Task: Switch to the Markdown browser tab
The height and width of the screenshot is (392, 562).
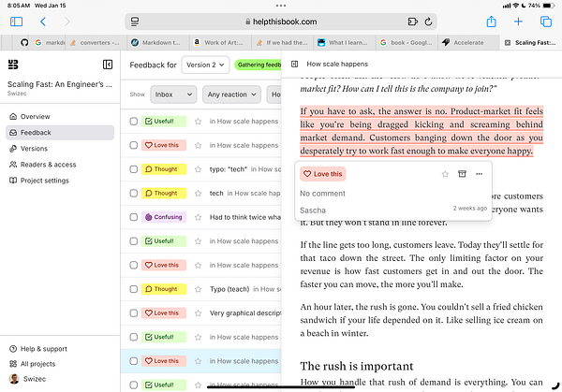Action: pos(157,43)
